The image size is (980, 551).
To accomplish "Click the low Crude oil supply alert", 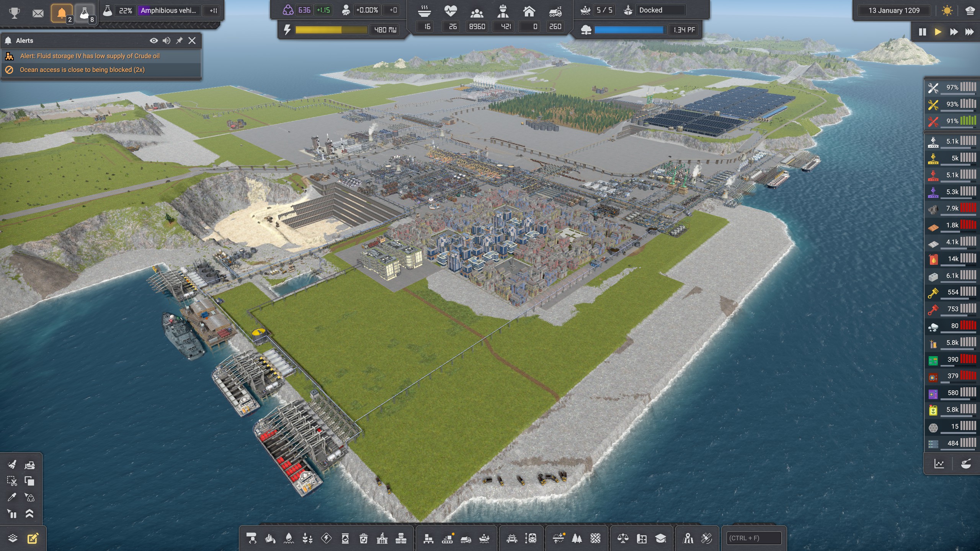I will click(x=90, y=56).
